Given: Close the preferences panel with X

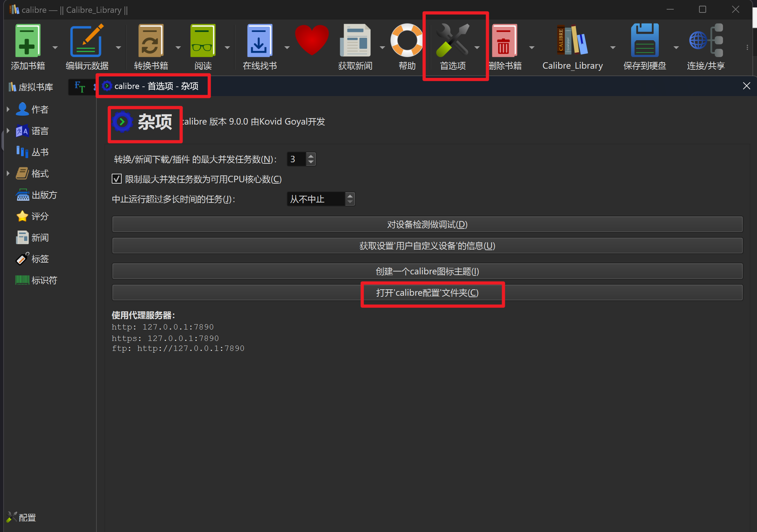Looking at the screenshot, I should click(x=746, y=86).
